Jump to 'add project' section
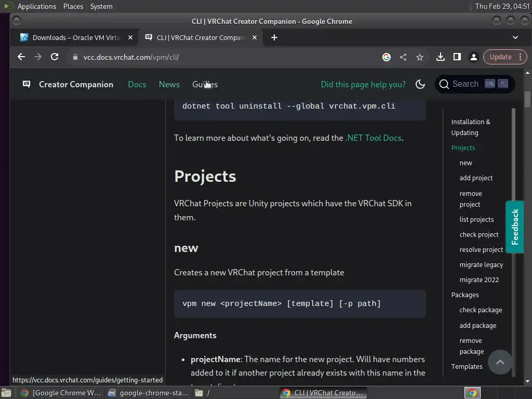This screenshot has width=532, height=399. pyautogui.click(x=476, y=178)
